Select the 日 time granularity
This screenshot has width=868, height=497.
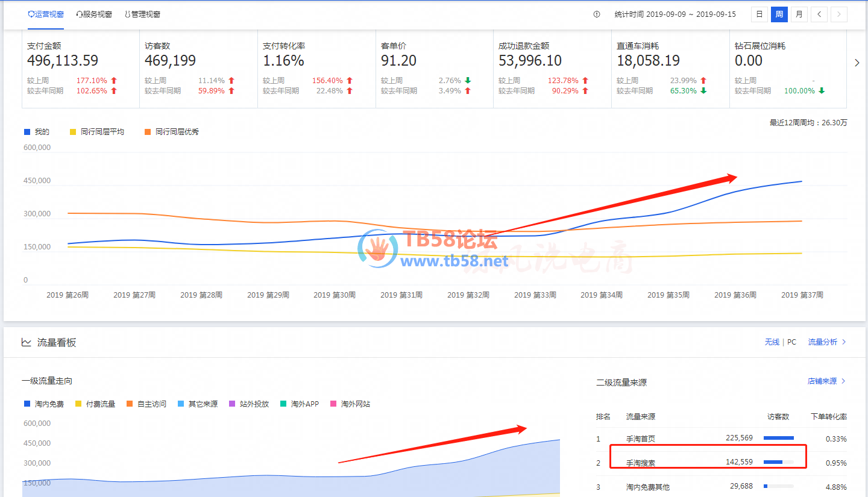point(759,14)
